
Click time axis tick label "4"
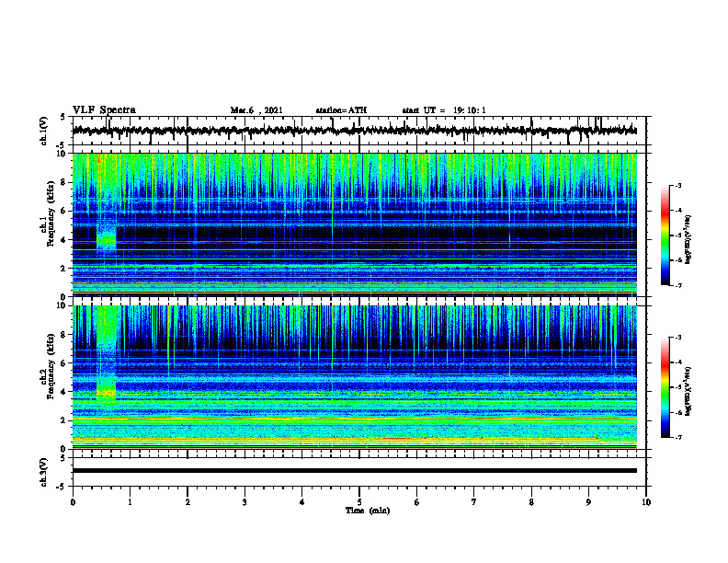302,502
